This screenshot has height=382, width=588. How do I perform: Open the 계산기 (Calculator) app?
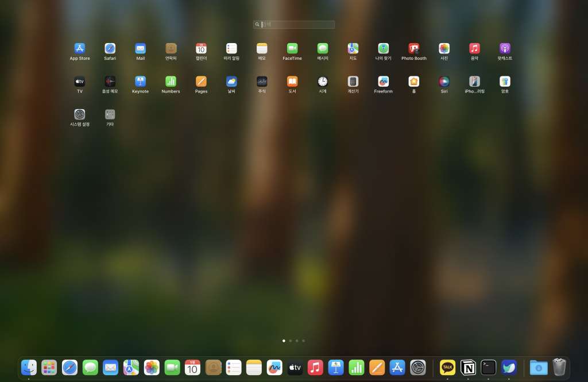click(353, 82)
